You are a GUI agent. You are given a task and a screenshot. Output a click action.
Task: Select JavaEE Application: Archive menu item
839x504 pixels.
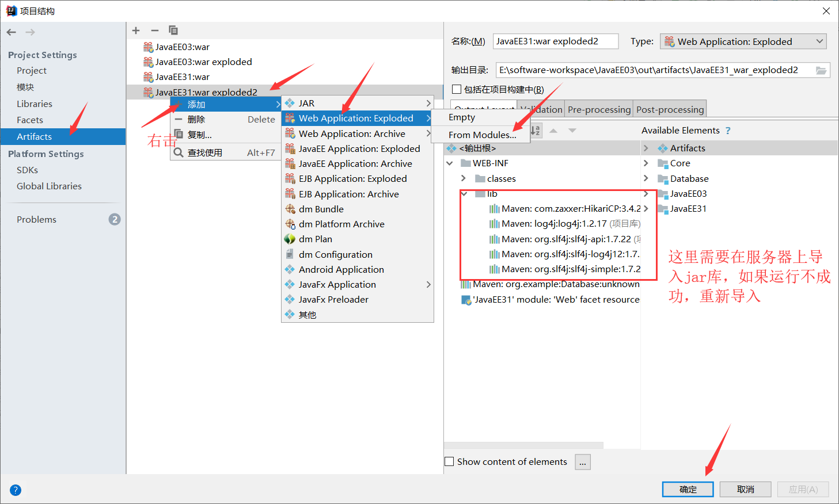[358, 163]
